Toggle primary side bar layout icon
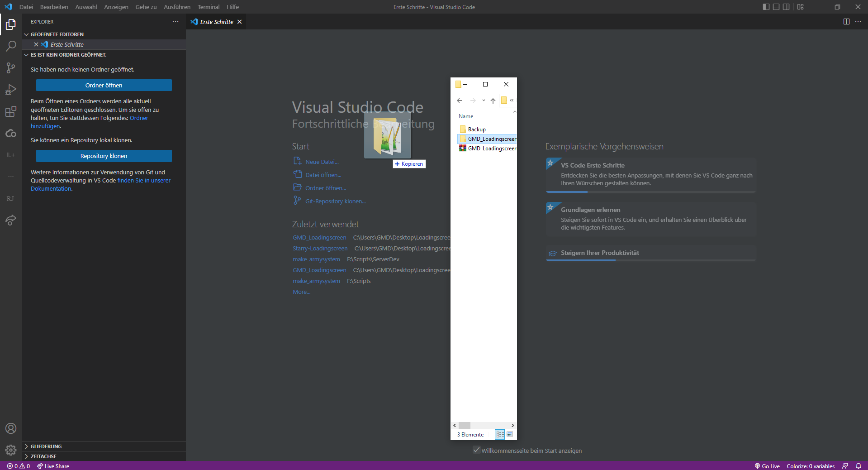868x470 pixels. click(766, 7)
